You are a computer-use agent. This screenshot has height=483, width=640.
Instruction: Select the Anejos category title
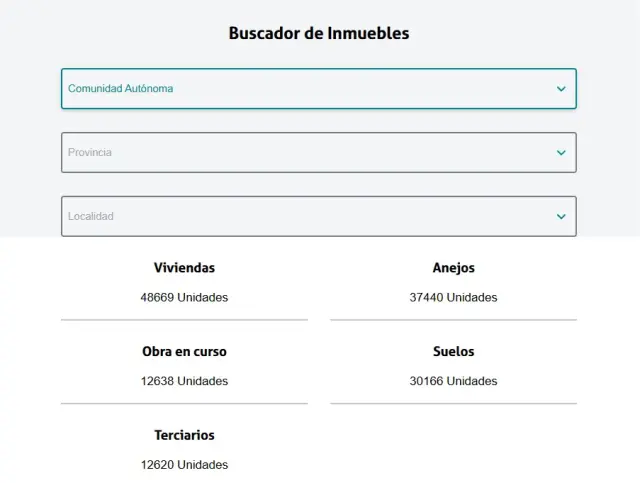pyautogui.click(x=453, y=268)
